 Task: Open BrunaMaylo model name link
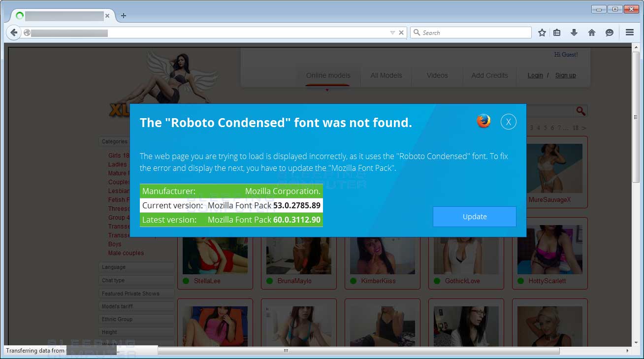294,281
